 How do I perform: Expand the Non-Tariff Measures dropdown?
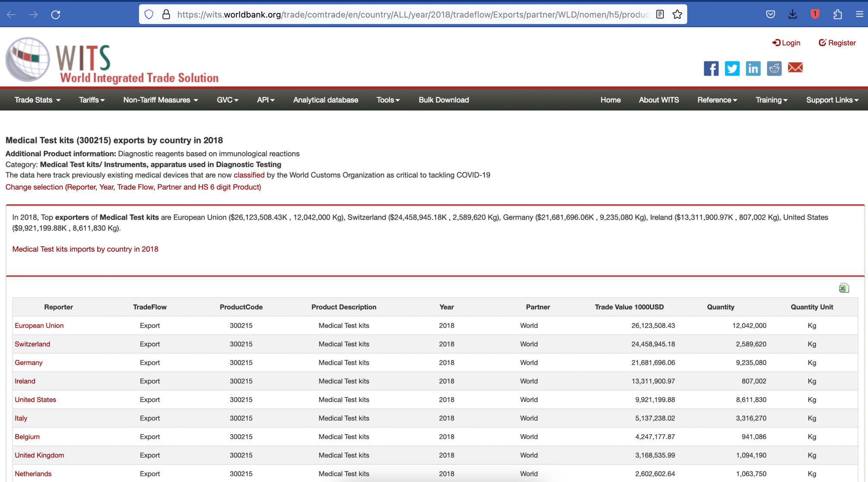click(x=160, y=100)
